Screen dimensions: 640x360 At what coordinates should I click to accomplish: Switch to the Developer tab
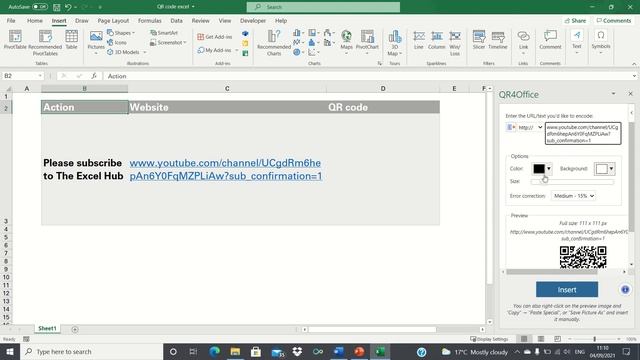tap(253, 20)
